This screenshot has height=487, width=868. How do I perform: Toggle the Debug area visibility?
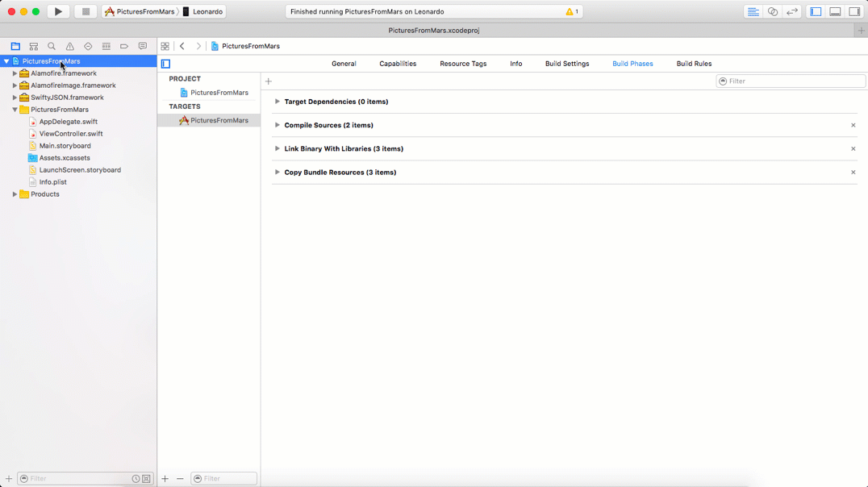(835, 11)
